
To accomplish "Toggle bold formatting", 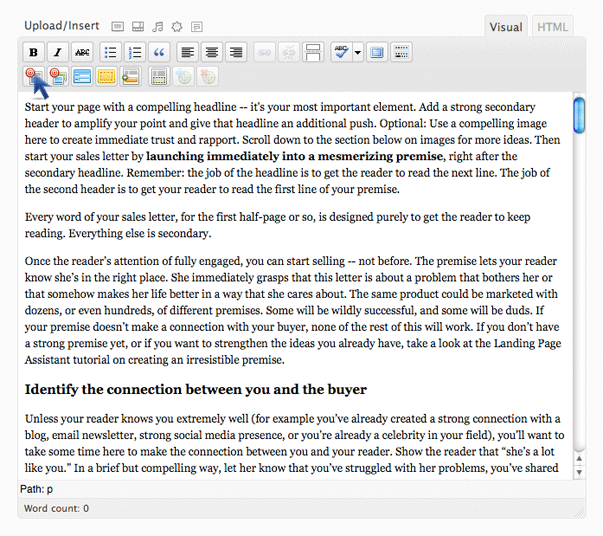I will point(34,52).
